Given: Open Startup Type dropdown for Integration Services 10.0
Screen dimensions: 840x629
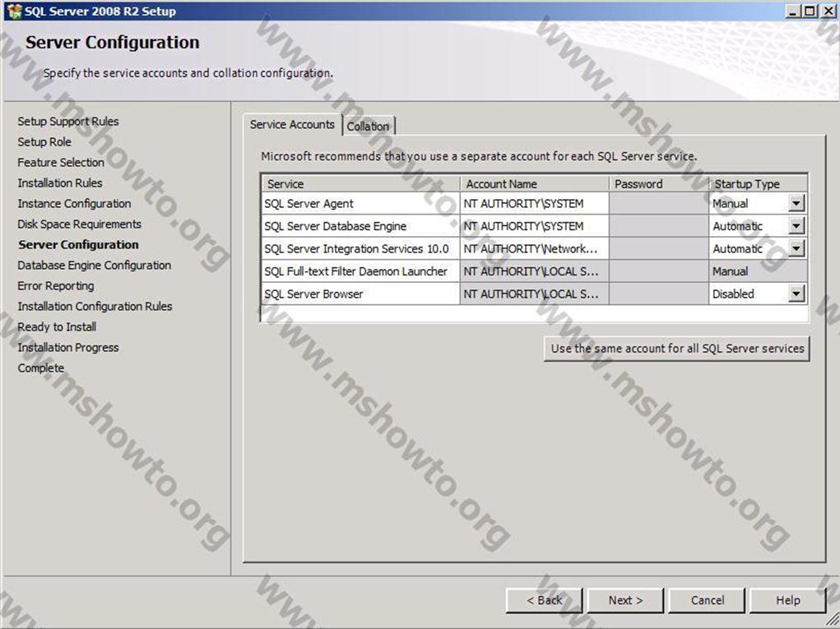Looking at the screenshot, I should 796,248.
